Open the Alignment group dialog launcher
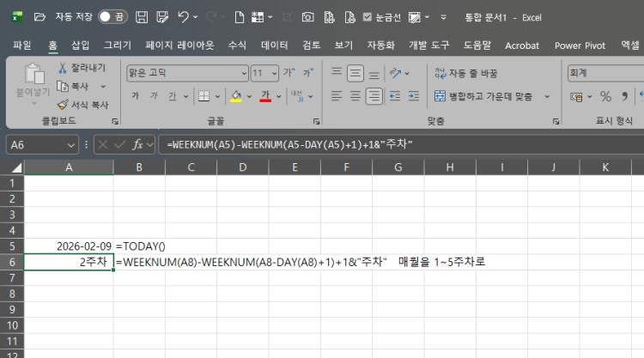The height and width of the screenshot is (358, 644). [x=556, y=122]
